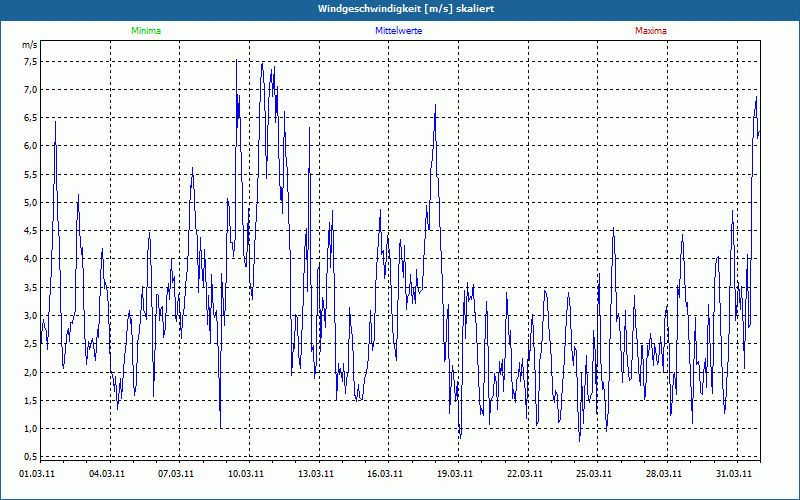
Task: Click the 07.03.11 date label
Action: point(176,474)
